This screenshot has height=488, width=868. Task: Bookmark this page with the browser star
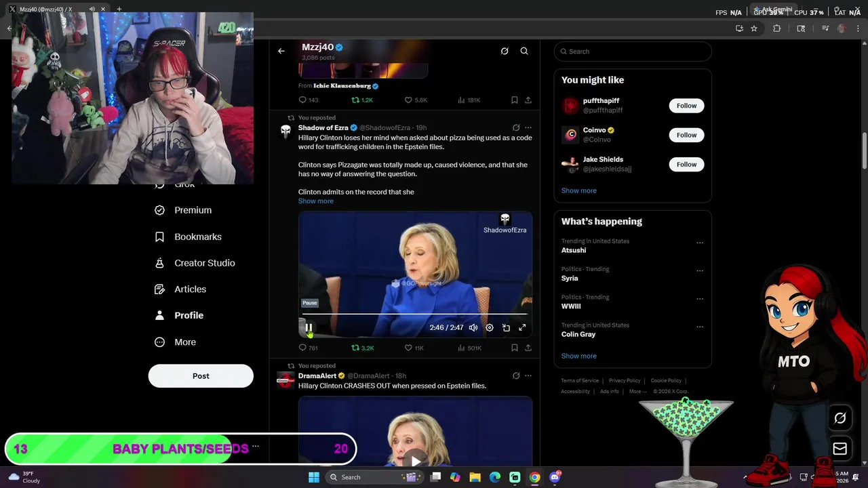(754, 28)
